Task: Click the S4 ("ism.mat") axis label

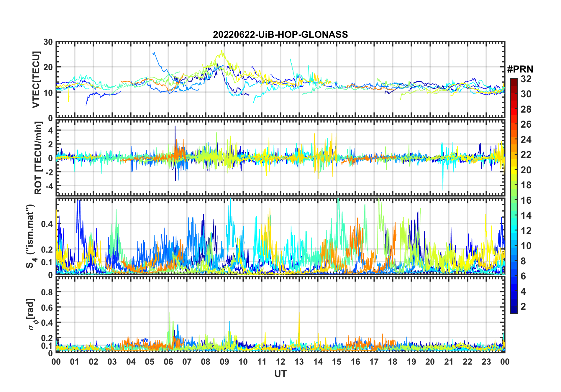Action: coord(31,236)
